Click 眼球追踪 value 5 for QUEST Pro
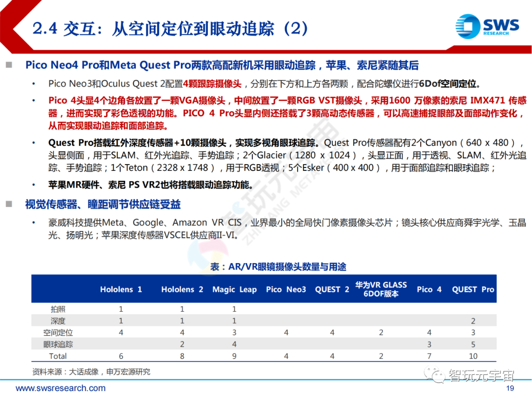The width and height of the screenshot is (532, 399). (x=473, y=344)
